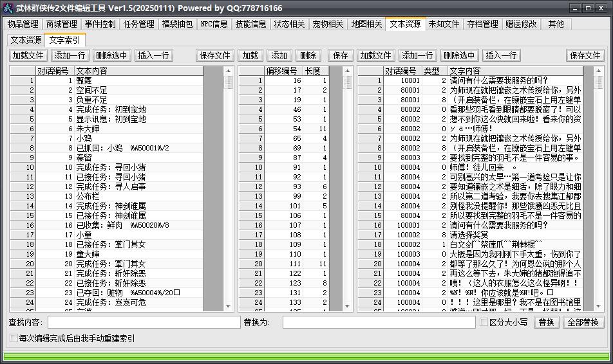
Task: Click the 替换 button
Action: click(546, 322)
